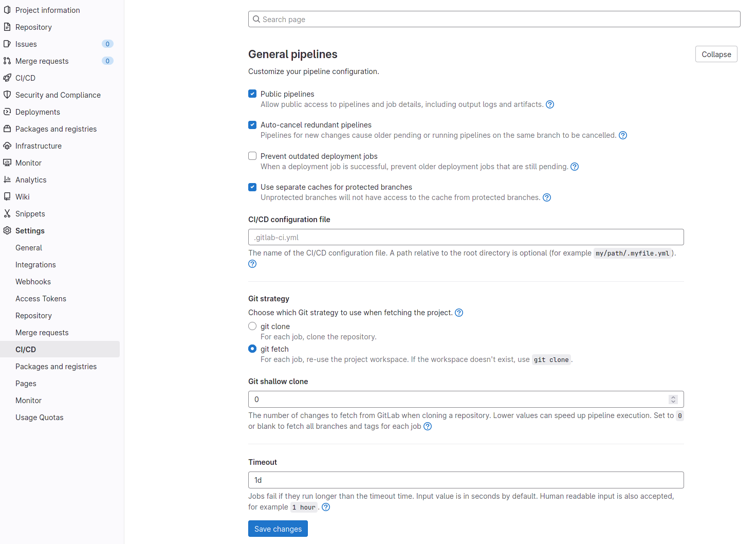Open help icon for separate caches option
This screenshot has height=544, width=756.
point(547,197)
